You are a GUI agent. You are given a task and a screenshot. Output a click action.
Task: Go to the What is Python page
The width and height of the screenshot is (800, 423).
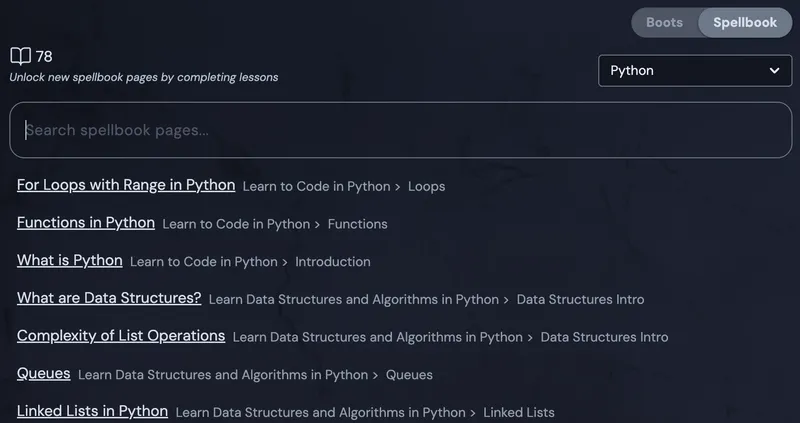pos(70,261)
